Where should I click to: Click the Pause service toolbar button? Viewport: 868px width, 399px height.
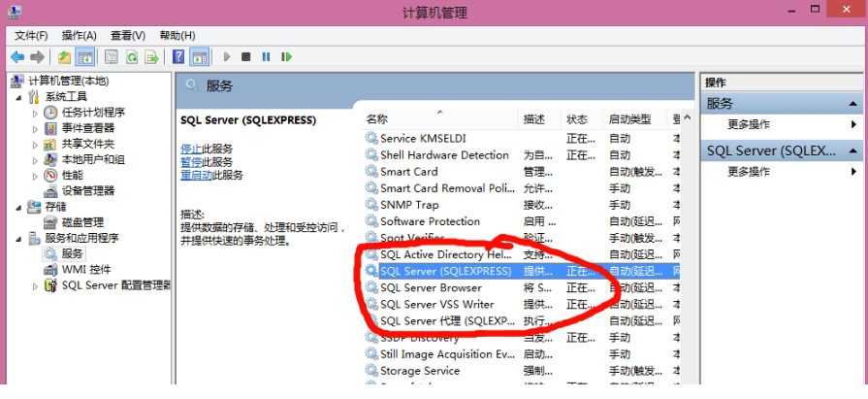[x=266, y=56]
